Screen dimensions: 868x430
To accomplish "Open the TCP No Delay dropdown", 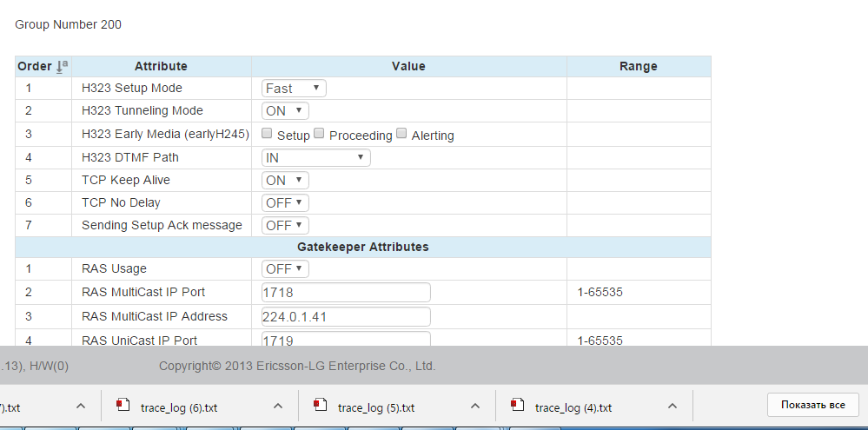I will click(286, 202).
